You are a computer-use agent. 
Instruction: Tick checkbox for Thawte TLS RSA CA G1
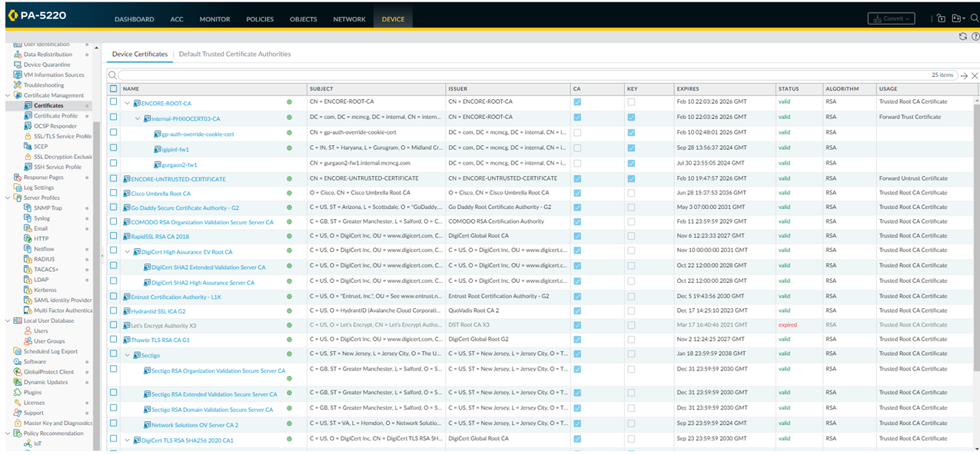click(x=114, y=339)
